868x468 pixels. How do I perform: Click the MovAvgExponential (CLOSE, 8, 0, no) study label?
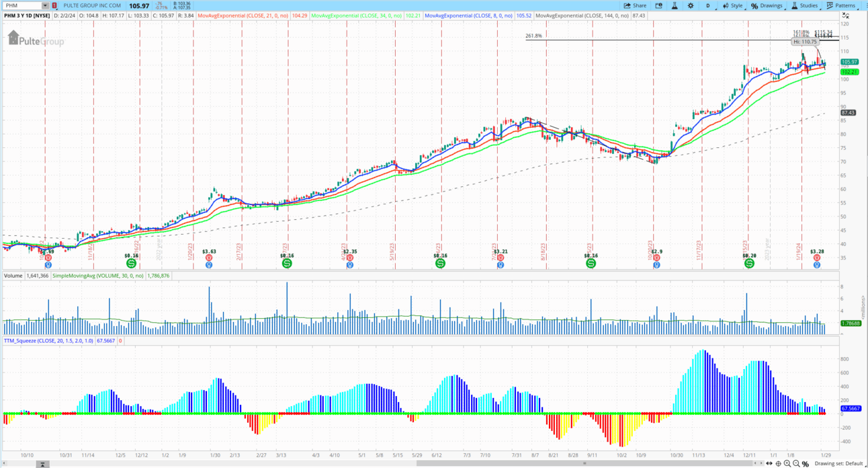click(468, 15)
